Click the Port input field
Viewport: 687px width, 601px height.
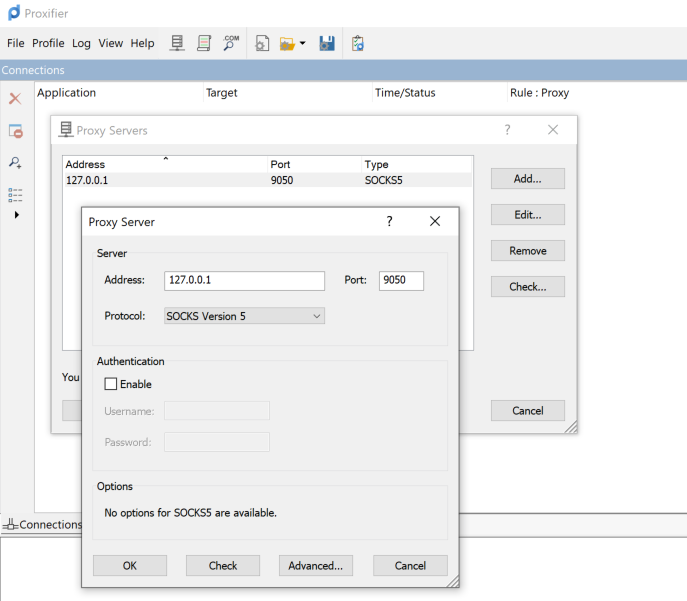(401, 280)
